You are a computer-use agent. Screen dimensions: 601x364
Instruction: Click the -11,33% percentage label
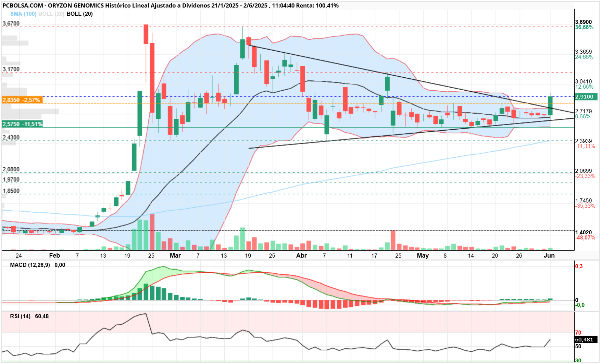(x=585, y=146)
